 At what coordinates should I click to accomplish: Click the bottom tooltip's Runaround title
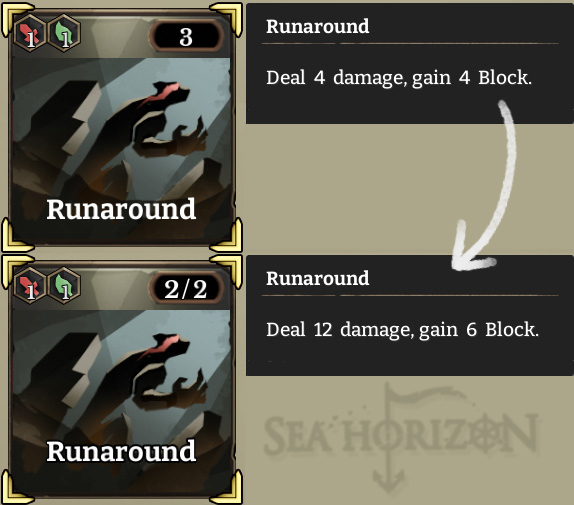(317, 278)
